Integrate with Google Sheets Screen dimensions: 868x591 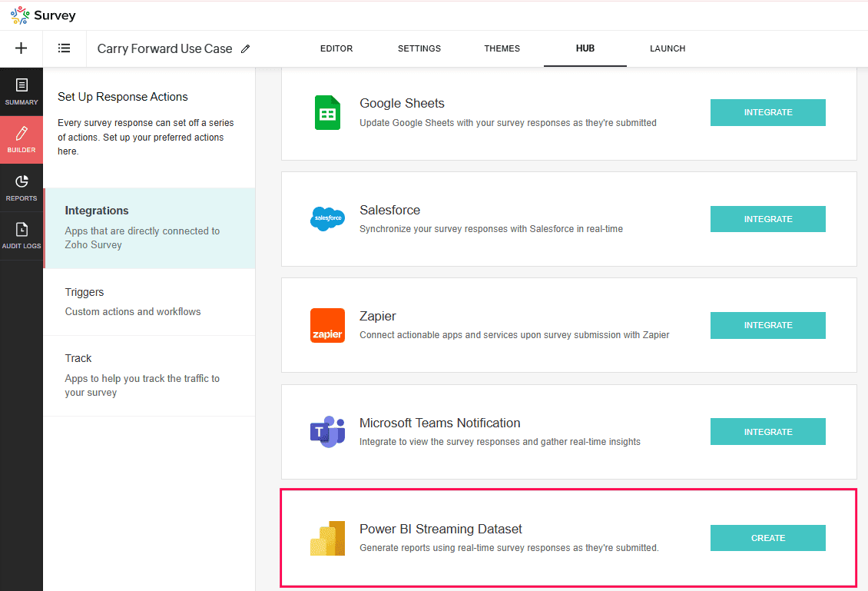pos(767,112)
